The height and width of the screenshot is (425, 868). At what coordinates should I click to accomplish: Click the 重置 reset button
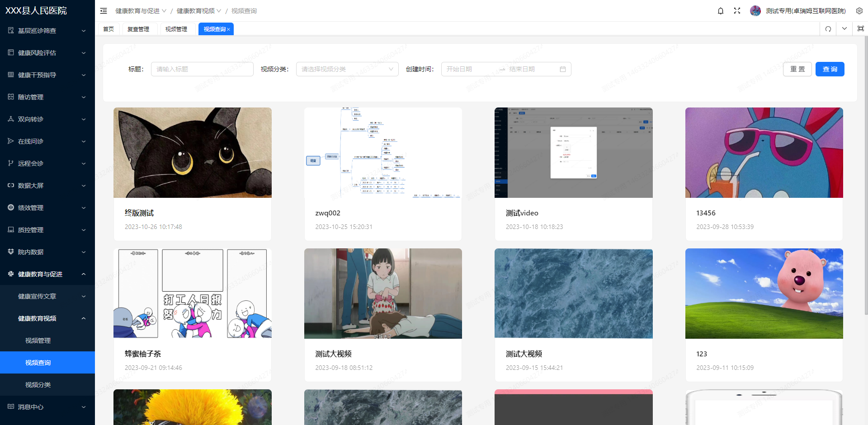coord(797,69)
